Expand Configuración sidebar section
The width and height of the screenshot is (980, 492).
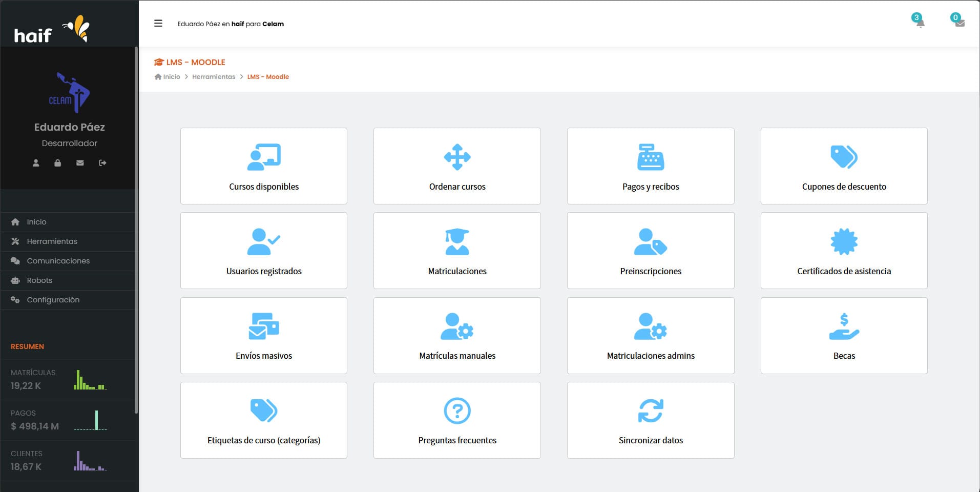pyautogui.click(x=53, y=300)
